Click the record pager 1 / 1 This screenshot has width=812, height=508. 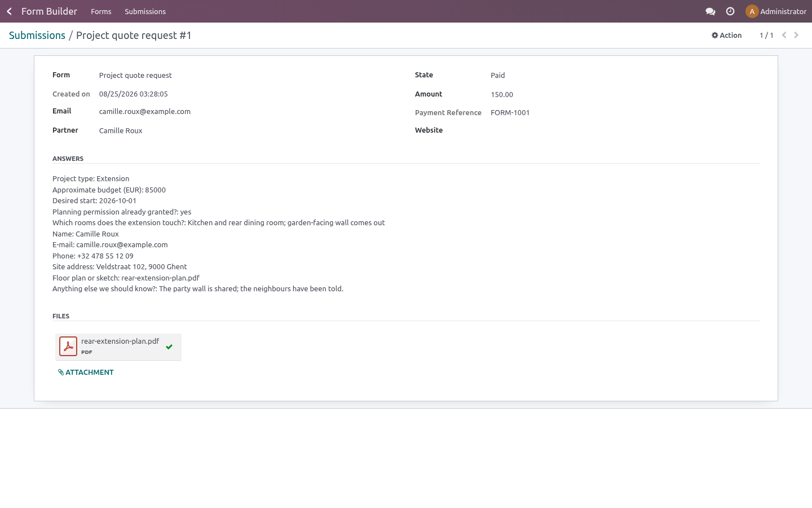[766, 35]
